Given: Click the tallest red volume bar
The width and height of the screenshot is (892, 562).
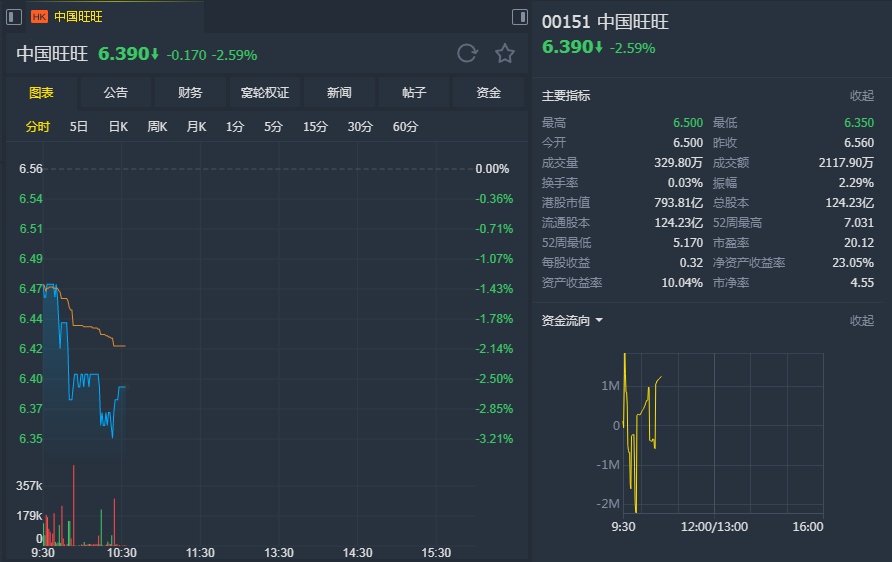Looking at the screenshot, I should 73,505.
